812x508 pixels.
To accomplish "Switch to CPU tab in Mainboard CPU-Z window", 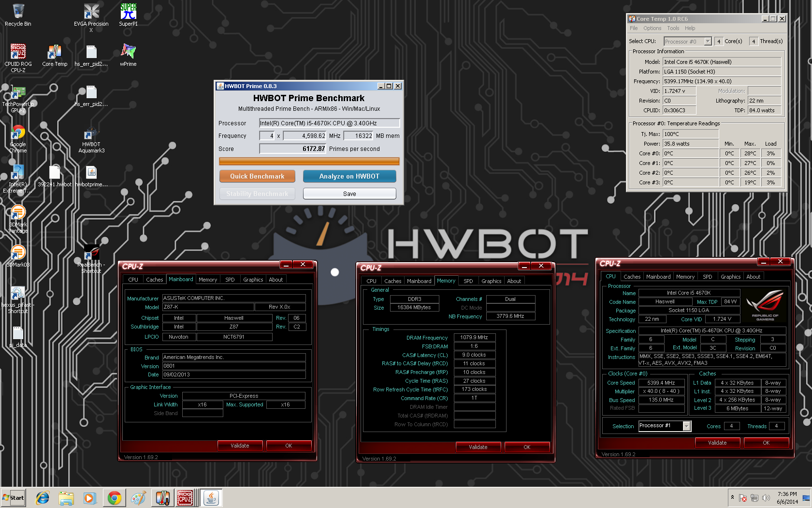I will click(x=133, y=280).
